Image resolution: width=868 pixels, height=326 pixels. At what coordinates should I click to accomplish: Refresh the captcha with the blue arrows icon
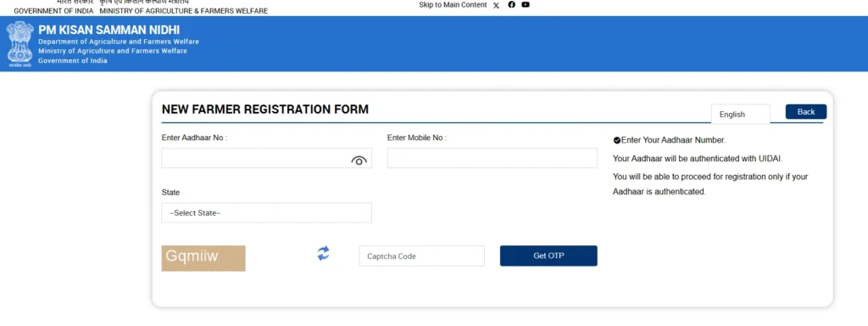coord(323,253)
